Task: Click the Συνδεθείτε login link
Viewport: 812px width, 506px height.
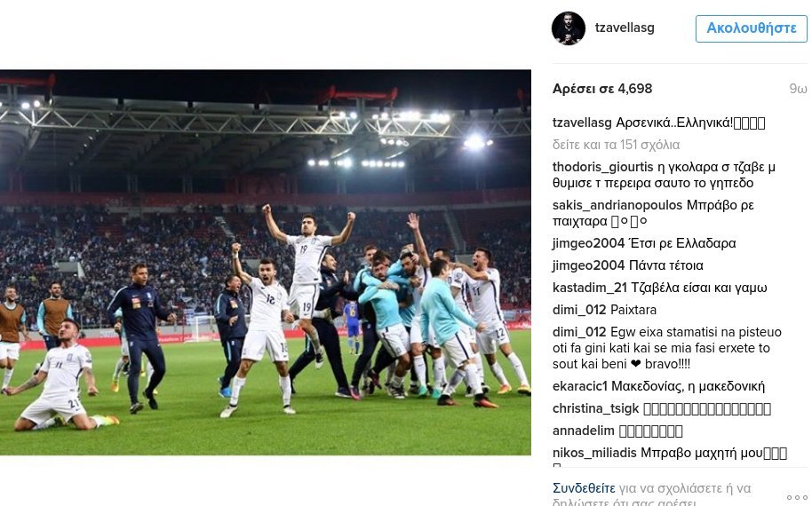Action: [584, 488]
